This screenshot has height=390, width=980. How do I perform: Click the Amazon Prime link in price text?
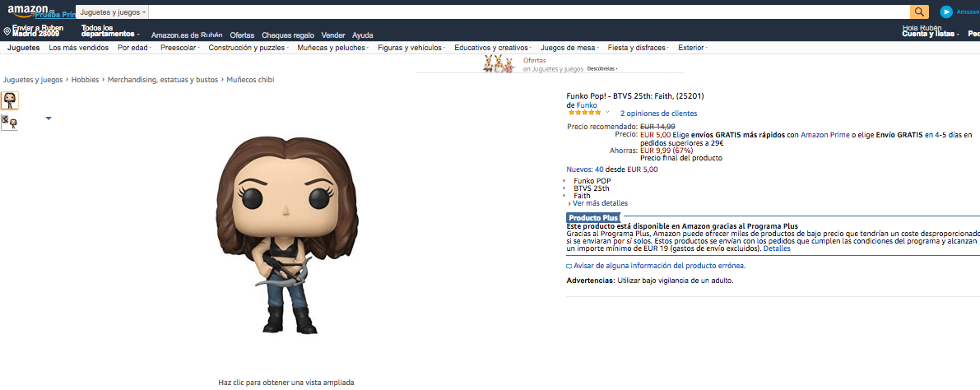tap(824, 134)
